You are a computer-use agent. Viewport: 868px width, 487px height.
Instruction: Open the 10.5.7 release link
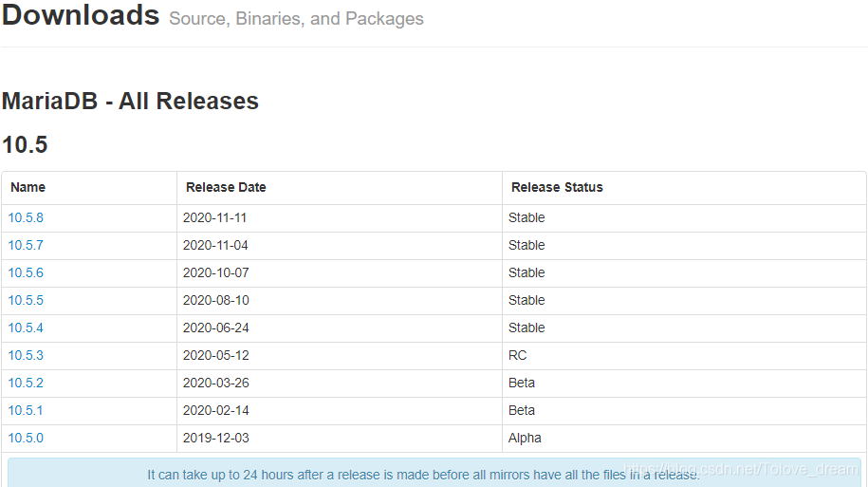coord(26,245)
